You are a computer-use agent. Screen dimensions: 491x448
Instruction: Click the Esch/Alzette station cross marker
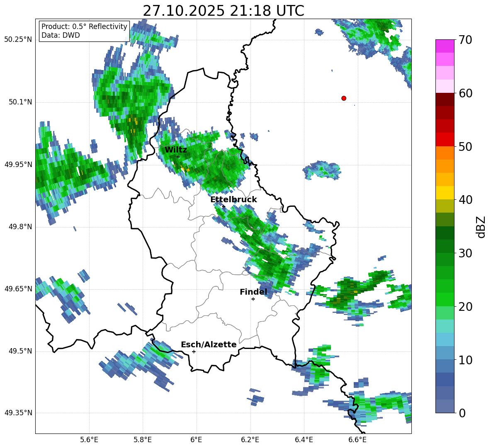(194, 351)
